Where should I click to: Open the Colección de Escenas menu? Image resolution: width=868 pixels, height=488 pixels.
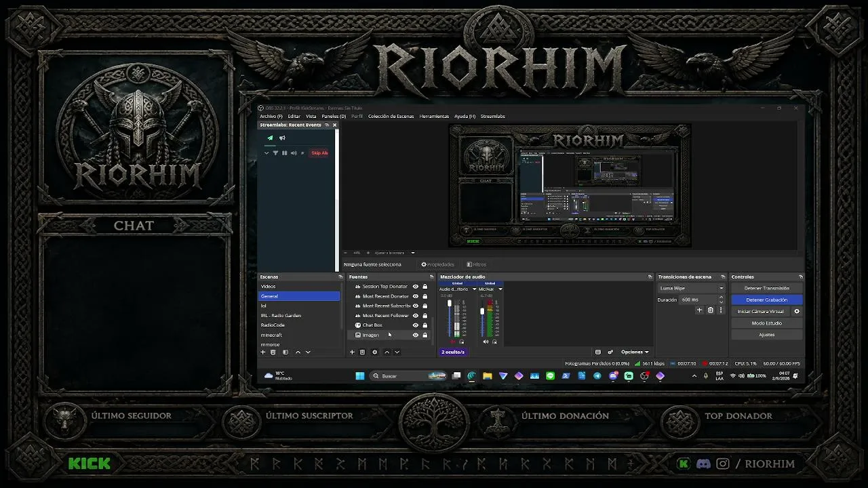tap(391, 117)
